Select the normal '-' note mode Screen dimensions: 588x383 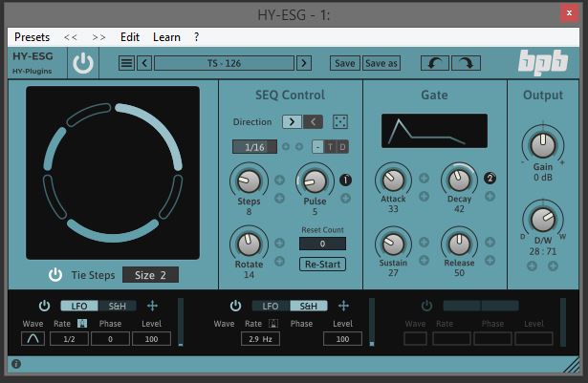(x=318, y=147)
